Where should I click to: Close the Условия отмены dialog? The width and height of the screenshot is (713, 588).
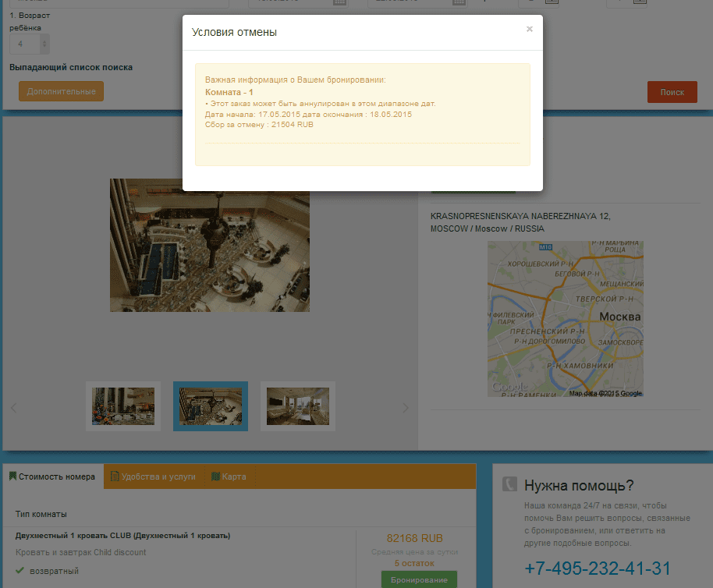pyautogui.click(x=530, y=29)
